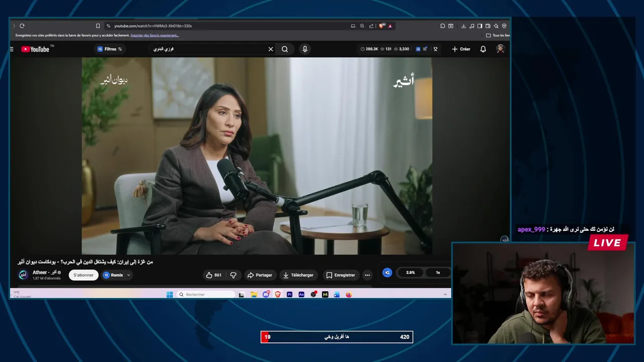This screenshot has height=362, width=644.
Task: Open the vidIQ list icon in YouTube header
Action: pos(425,49)
